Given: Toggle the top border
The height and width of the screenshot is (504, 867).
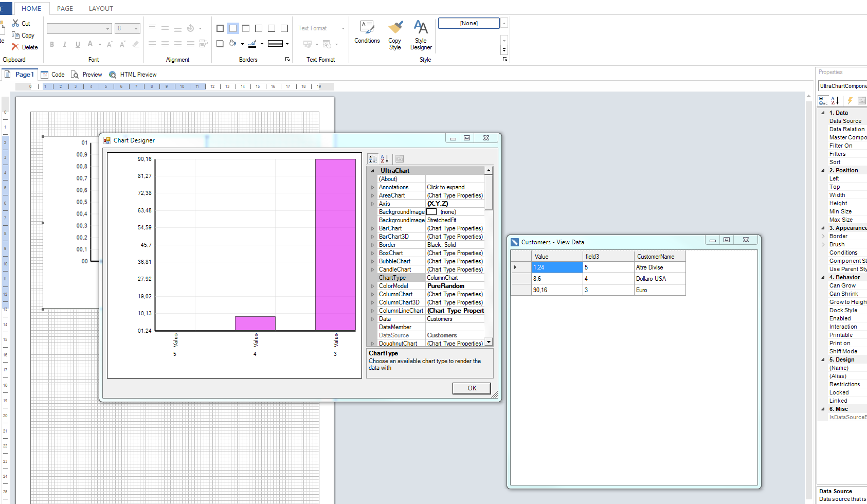Looking at the screenshot, I should click(x=246, y=28).
